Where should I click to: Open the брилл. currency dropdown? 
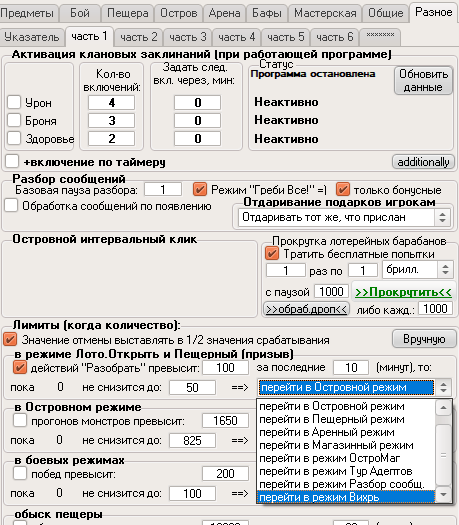pos(418,270)
